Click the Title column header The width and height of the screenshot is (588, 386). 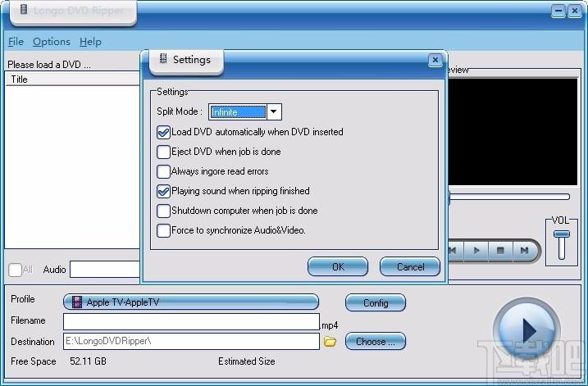pyautogui.click(x=72, y=79)
